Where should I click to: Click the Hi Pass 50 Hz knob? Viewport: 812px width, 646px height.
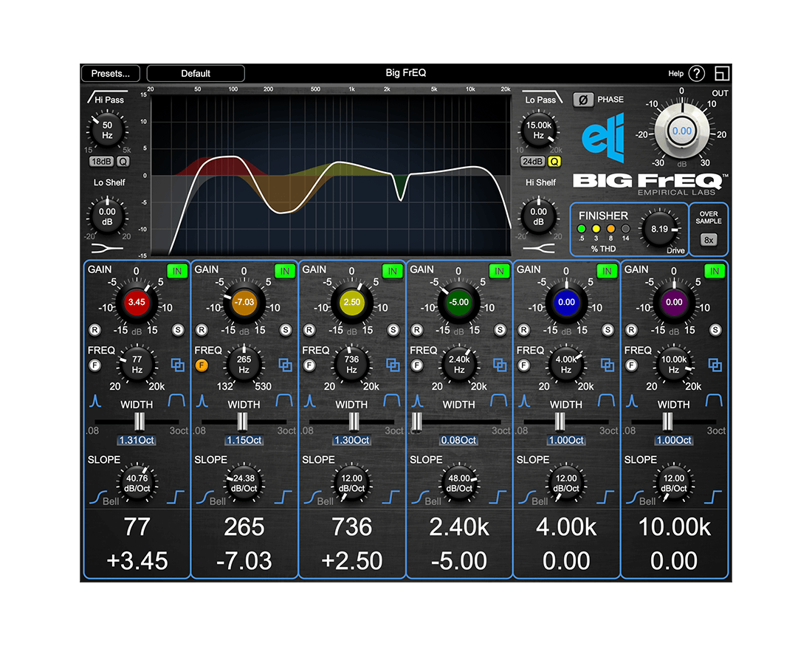(x=107, y=130)
